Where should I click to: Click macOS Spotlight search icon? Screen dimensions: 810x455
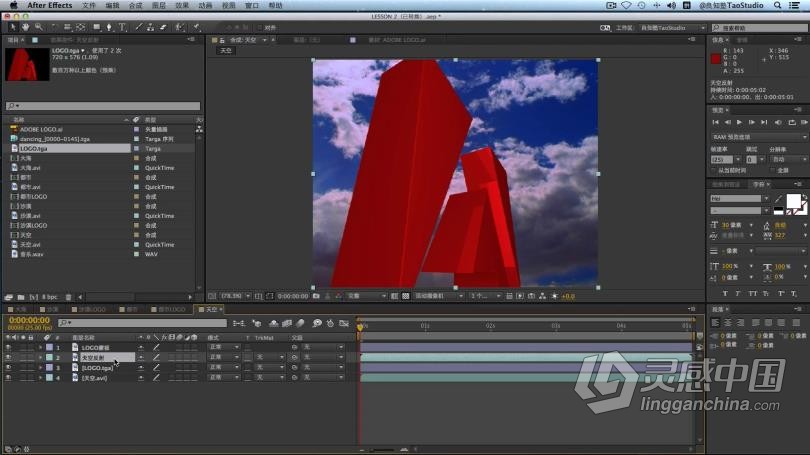(777, 5)
